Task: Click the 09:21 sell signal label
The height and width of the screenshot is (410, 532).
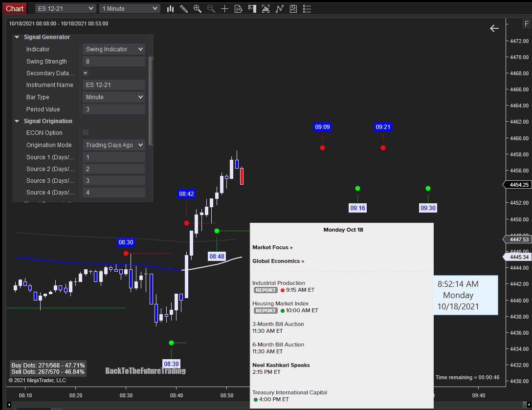Action: pos(383,127)
